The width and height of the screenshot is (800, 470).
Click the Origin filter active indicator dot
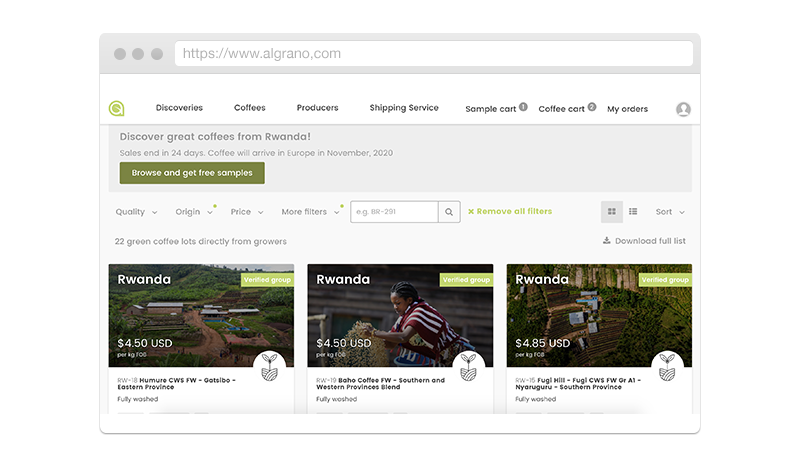pos(215,206)
